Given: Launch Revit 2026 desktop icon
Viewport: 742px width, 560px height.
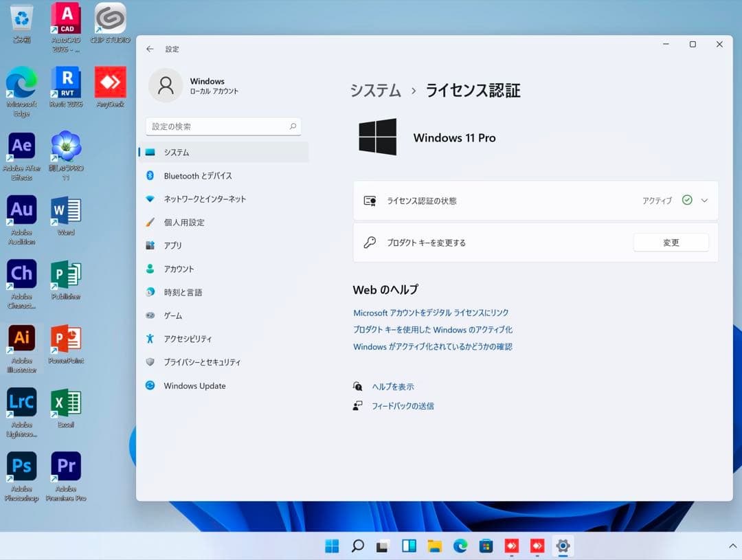Looking at the screenshot, I should point(66,81).
